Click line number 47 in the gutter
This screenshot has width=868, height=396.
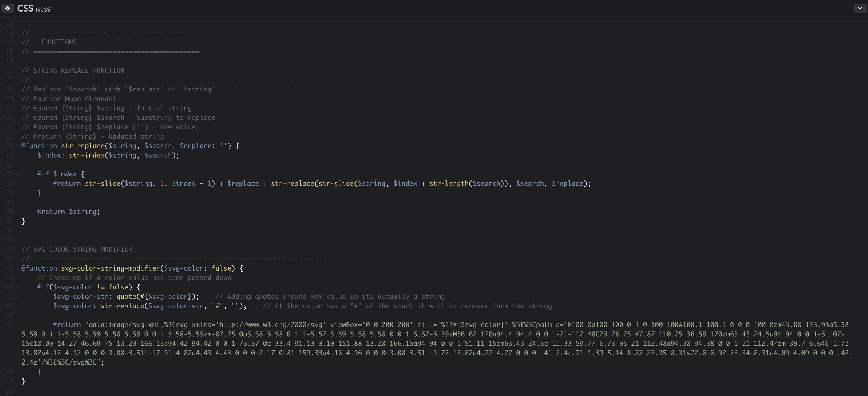coord(9,325)
